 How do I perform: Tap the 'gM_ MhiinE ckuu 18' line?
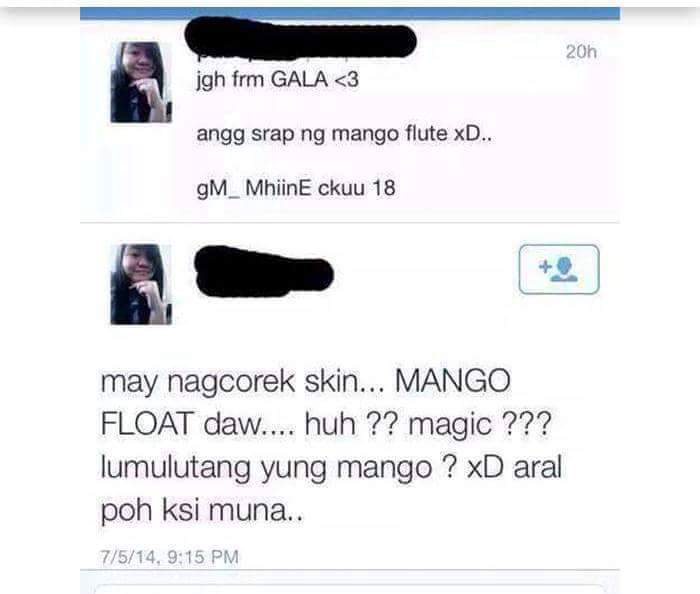(x=296, y=188)
